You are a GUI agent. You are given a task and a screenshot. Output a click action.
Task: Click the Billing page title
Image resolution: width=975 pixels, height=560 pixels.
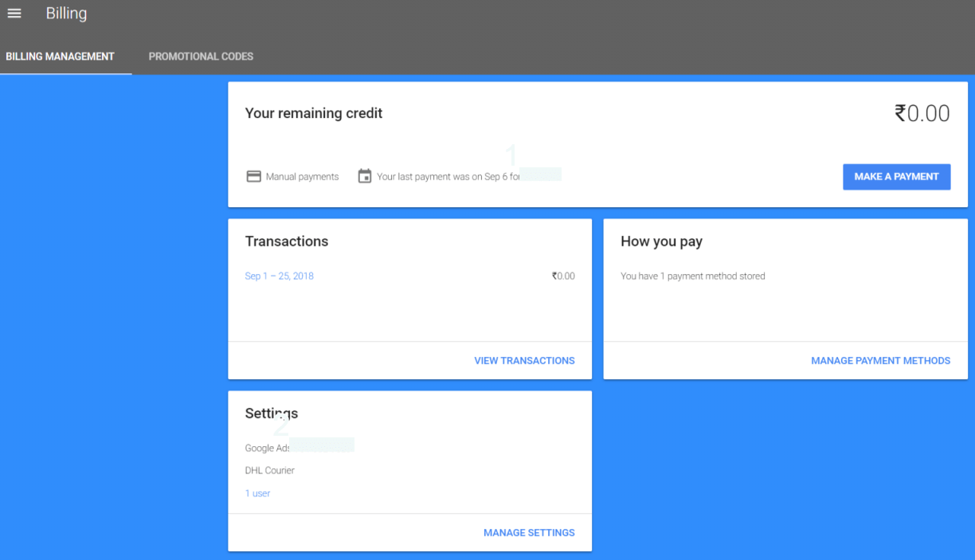66,14
